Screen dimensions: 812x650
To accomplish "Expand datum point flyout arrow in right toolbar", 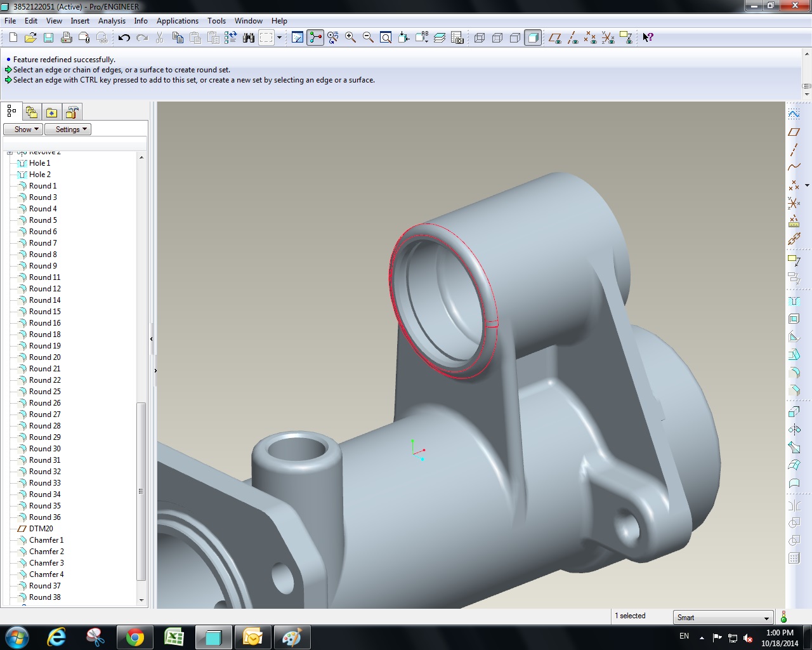I will 807,185.
